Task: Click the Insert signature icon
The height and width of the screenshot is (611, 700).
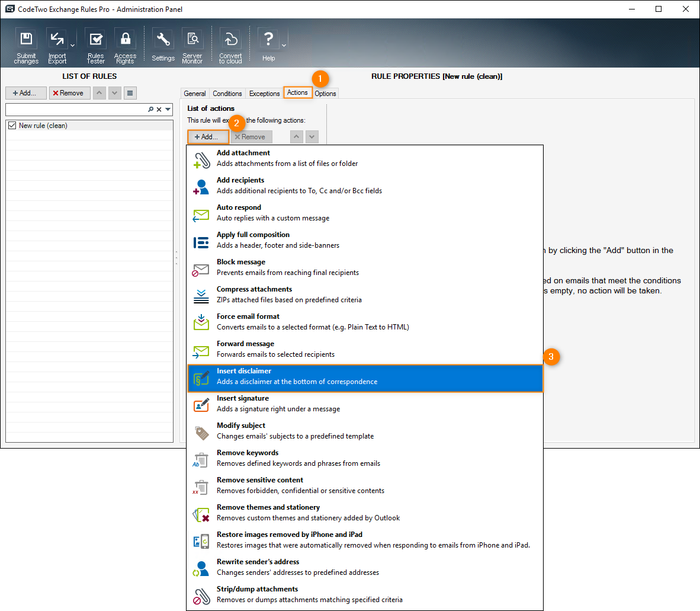Action: [x=201, y=405]
